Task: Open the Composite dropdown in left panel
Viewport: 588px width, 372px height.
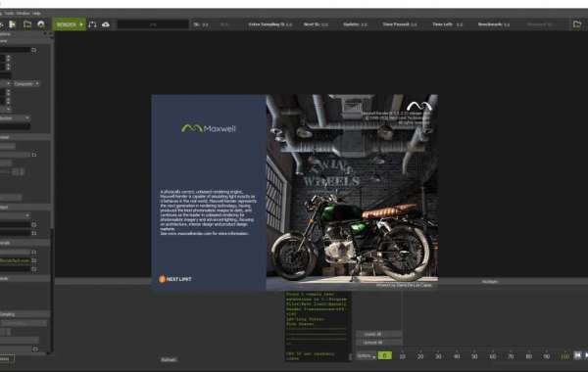Action: (x=26, y=83)
